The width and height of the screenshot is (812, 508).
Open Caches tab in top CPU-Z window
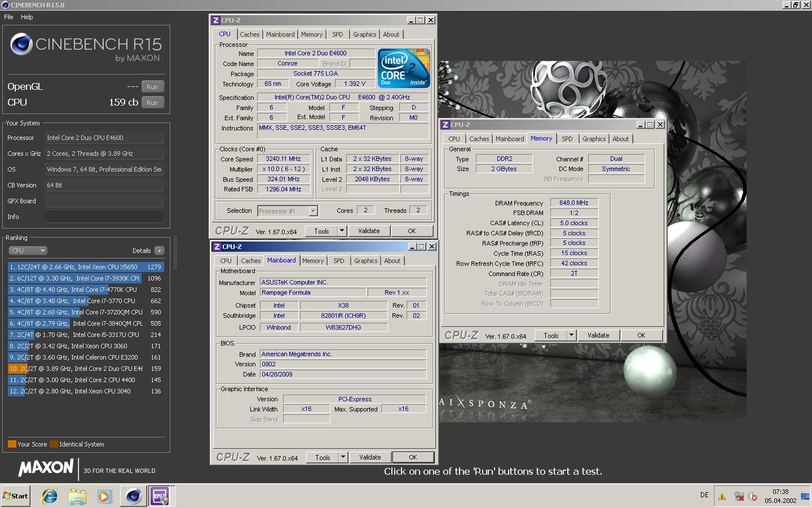tap(250, 34)
